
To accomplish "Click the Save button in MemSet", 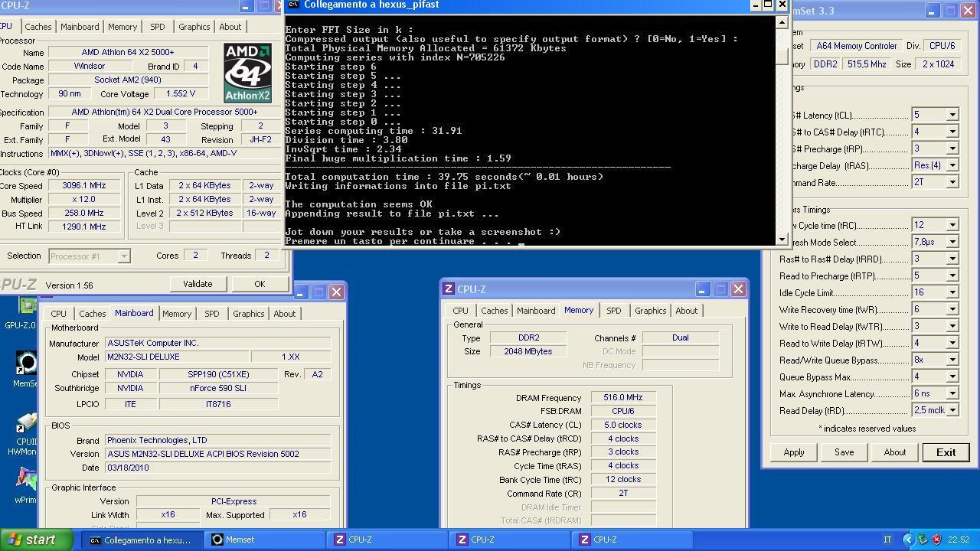I will click(x=844, y=452).
